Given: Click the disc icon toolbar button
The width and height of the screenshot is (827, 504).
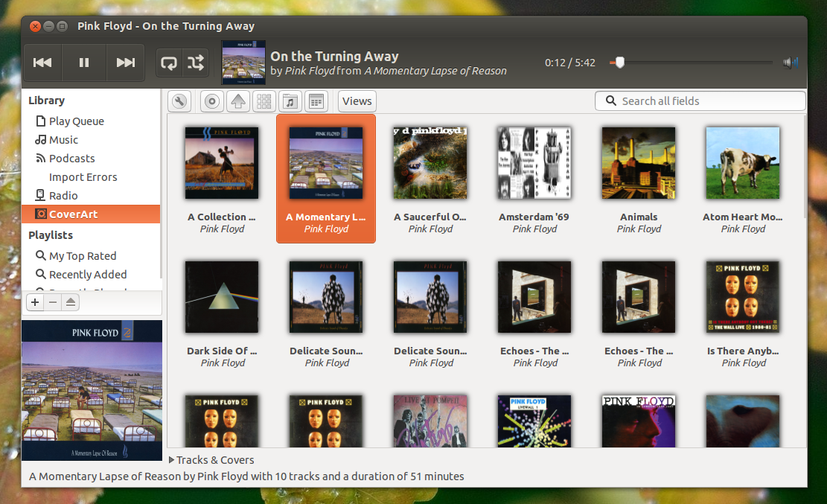Looking at the screenshot, I should (x=212, y=101).
